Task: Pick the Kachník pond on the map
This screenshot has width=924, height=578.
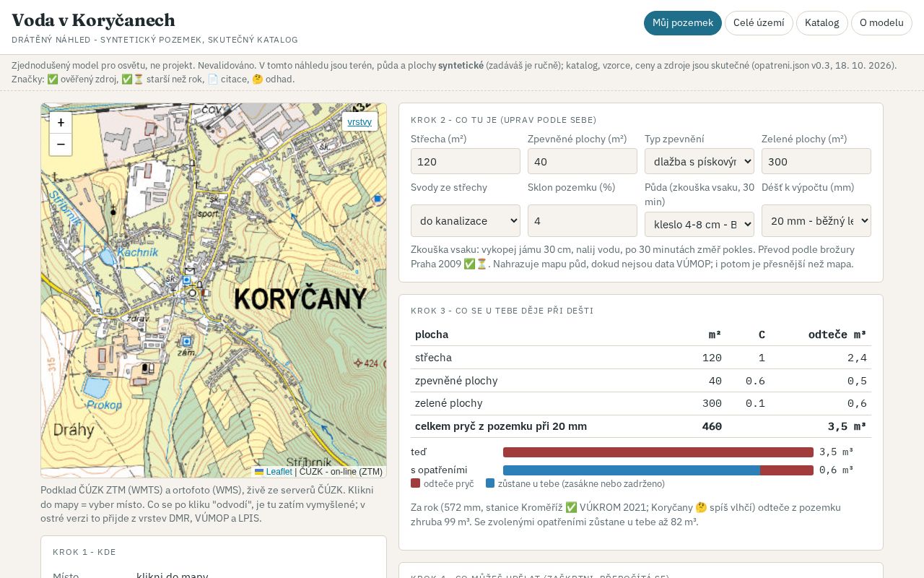Action: [x=108, y=256]
